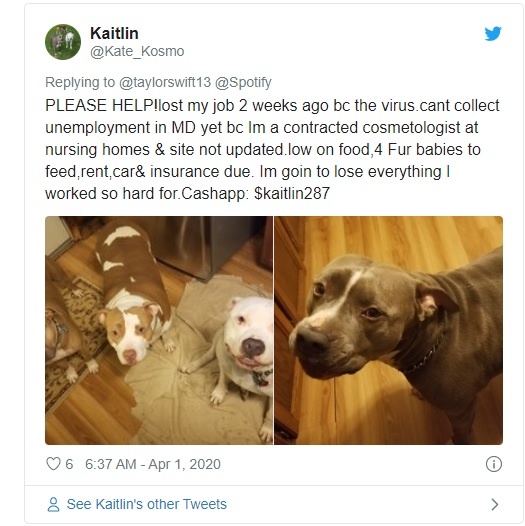
Task: Open the 6:37 AM - Apr 1, 2020 timestamp
Action: (x=153, y=464)
